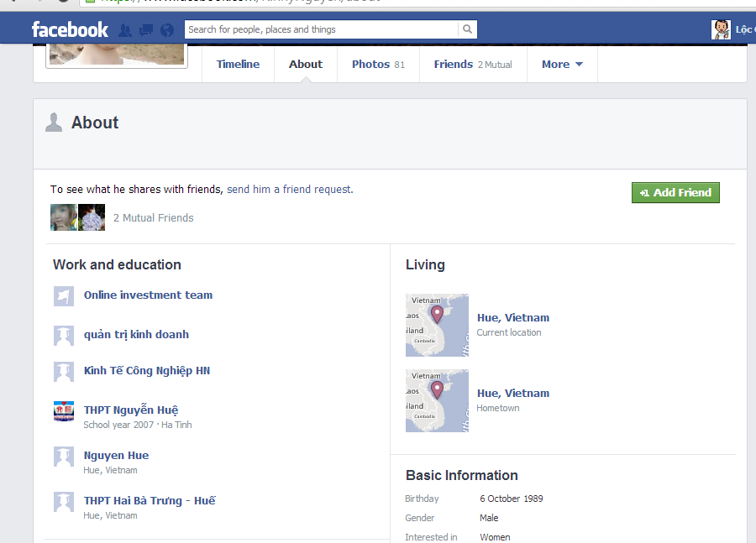Focus the Search for people input
756x543 pixels.
point(321,29)
